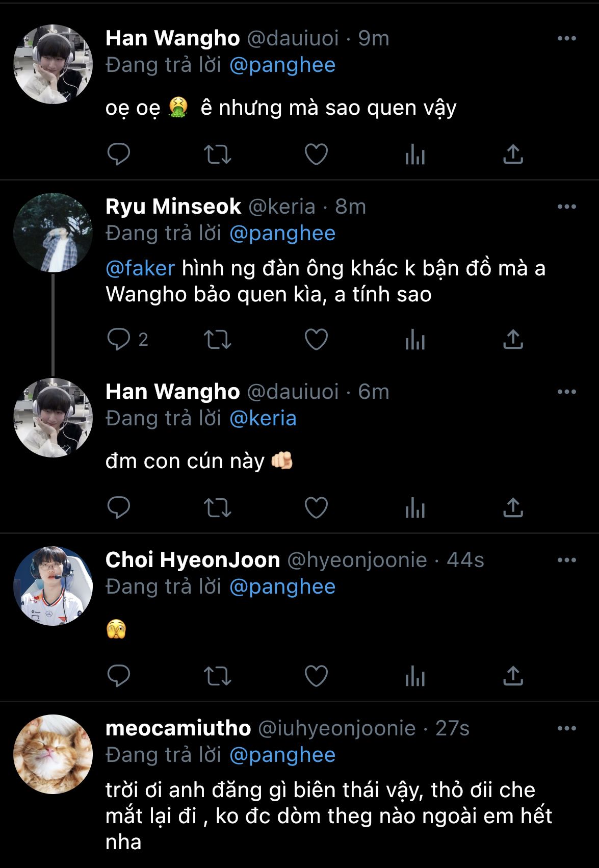Like Han Wangho's 'đm con cún này' tweet

pyautogui.click(x=316, y=507)
